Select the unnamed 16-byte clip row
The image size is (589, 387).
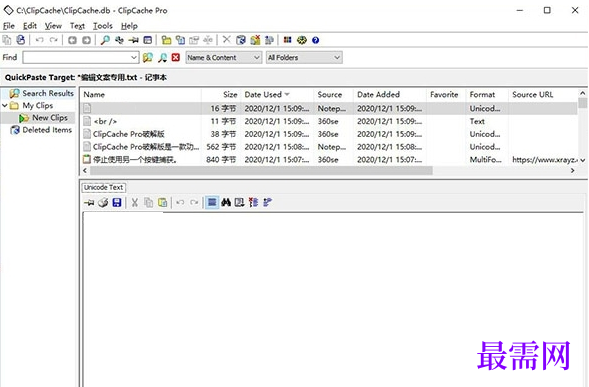(329, 109)
